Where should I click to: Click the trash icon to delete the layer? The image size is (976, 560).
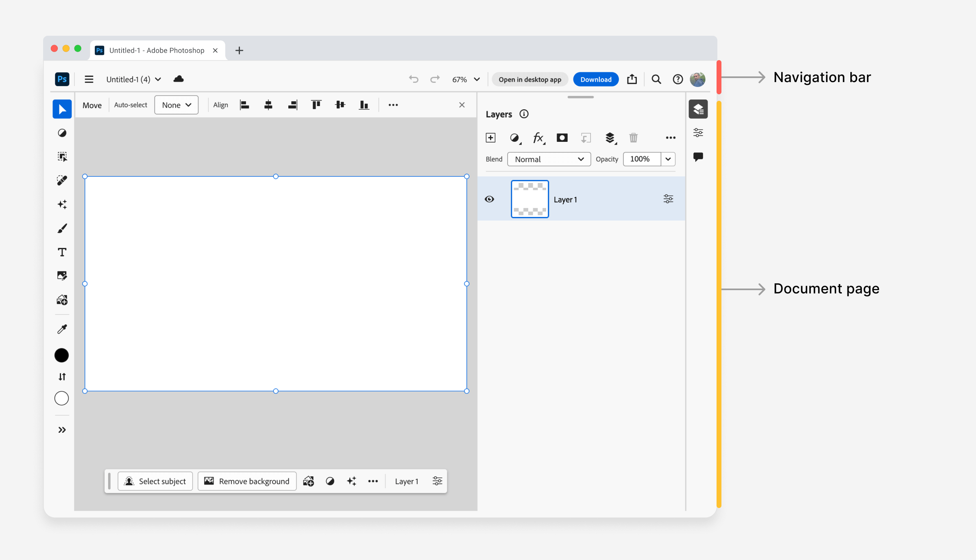633,138
